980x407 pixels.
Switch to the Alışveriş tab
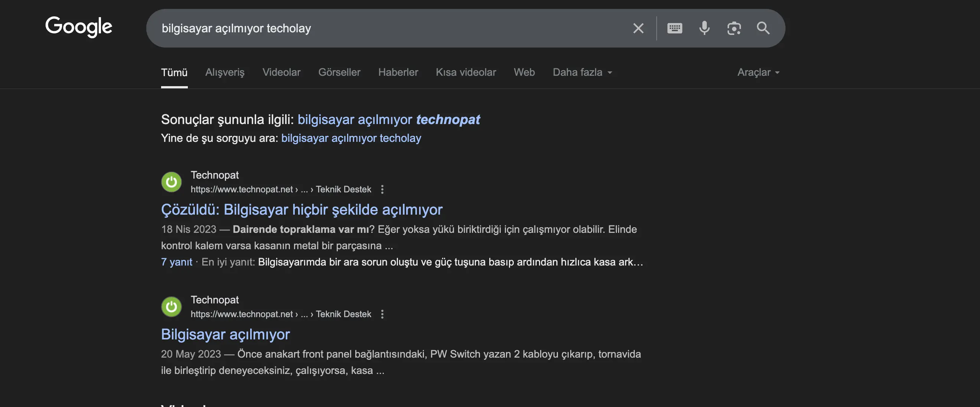[225, 72]
